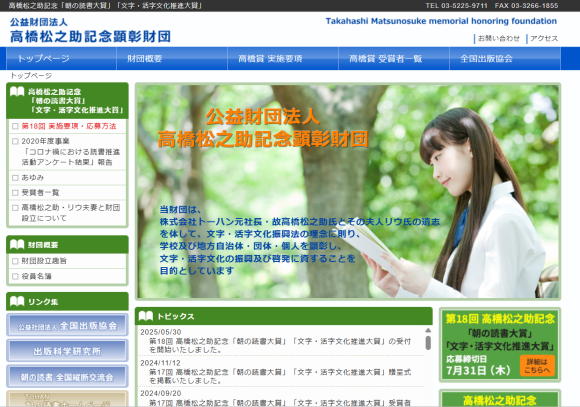The height and width of the screenshot is (407, 580).
Task: Click the orange 詳細はこちらへ button
Action: pyautogui.click(x=537, y=366)
